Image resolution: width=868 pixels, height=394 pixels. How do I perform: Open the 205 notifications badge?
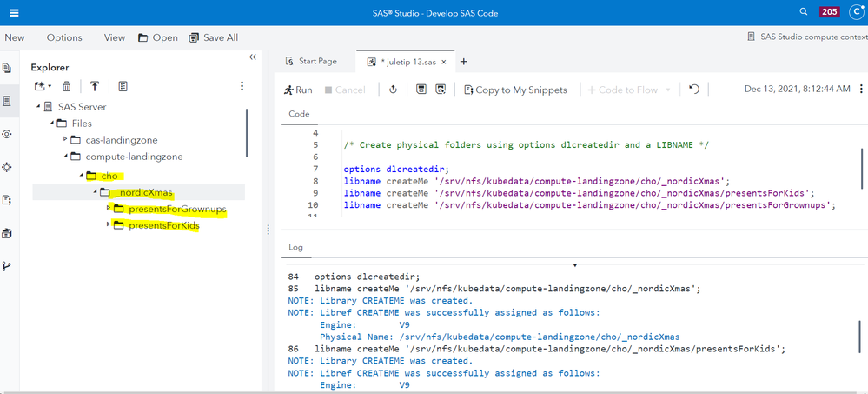(x=830, y=12)
